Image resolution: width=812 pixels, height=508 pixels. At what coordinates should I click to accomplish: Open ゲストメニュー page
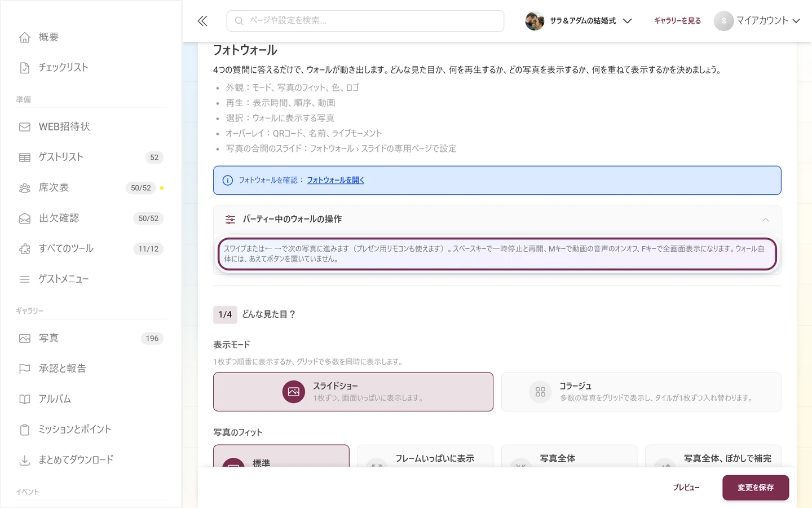click(x=91, y=279)
